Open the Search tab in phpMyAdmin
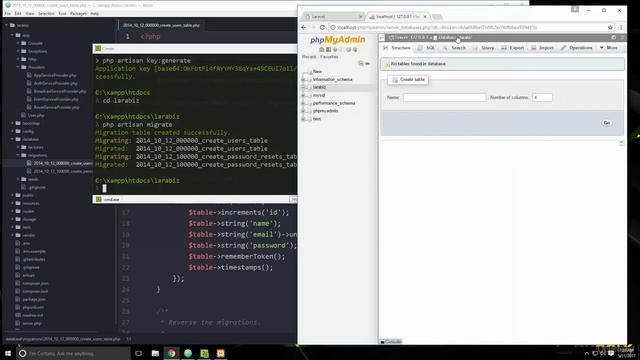640x360 pixels. (x=454, y=48)
